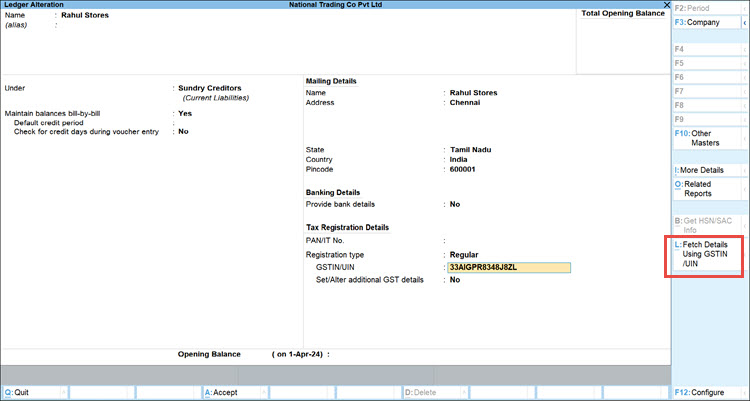Viewport: 750px width, 401px height.
Task: Expand the chevron beside F3: Company
Action: pos(744,22)
